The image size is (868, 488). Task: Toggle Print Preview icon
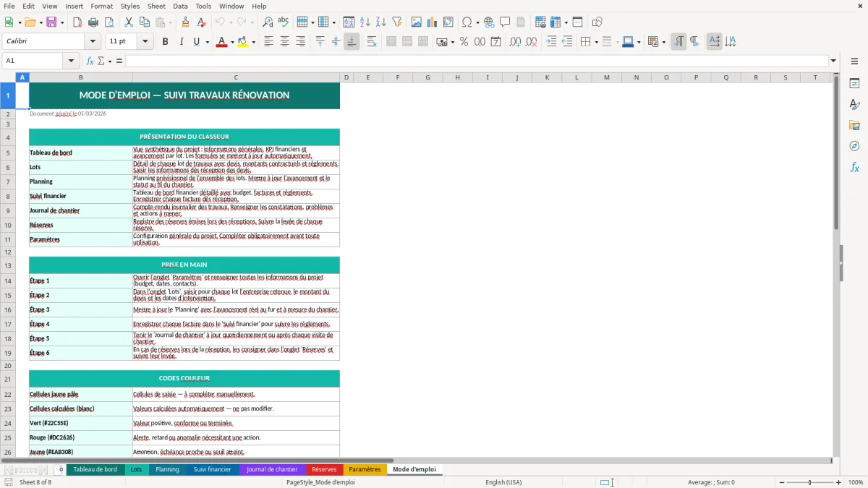[x=109, y=22]
